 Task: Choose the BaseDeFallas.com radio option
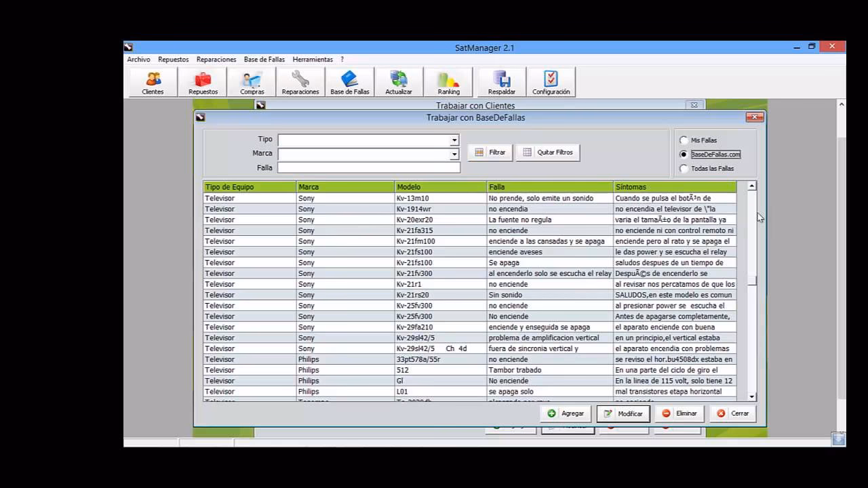click(684, 155)
